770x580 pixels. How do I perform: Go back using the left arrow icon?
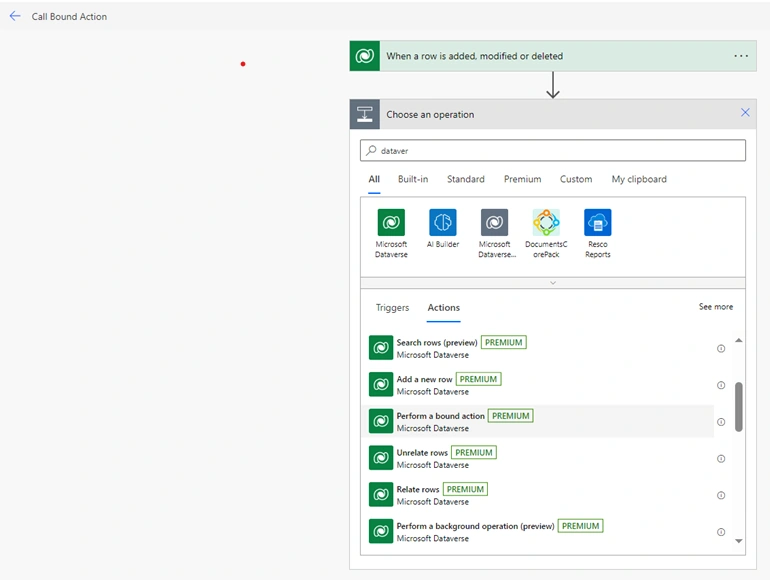15,16
